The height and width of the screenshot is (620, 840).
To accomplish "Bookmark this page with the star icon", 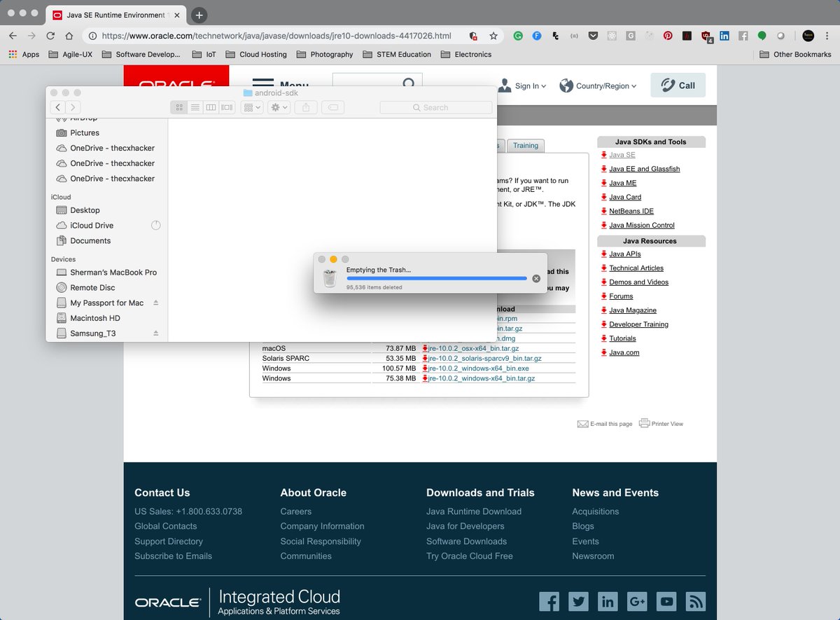I will [x=493, y=36].
